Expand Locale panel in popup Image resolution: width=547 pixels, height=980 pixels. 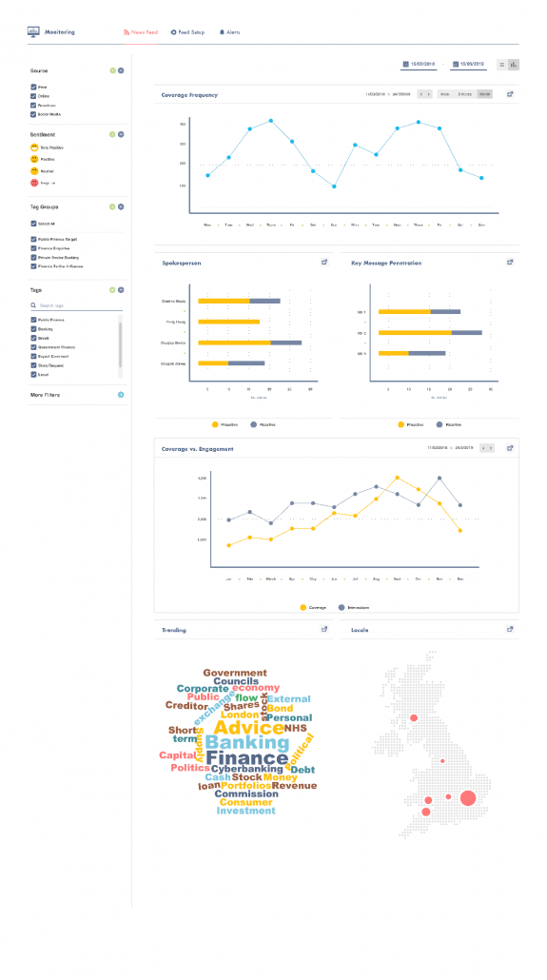(x=510, y=629)
